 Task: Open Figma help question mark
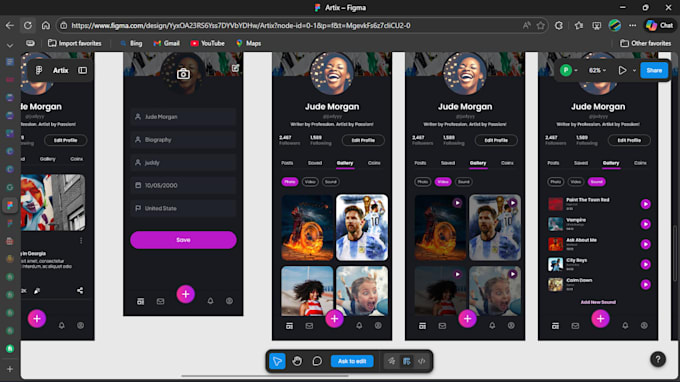tap(658, 359)
